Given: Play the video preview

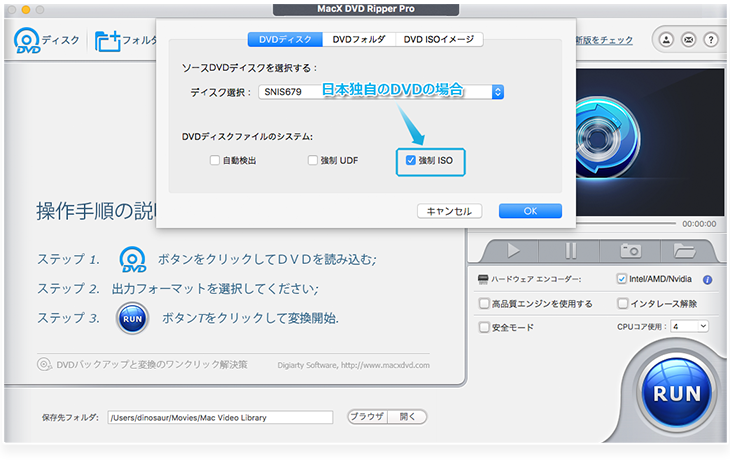Looking at the screenshot, I should click(513, 250).
